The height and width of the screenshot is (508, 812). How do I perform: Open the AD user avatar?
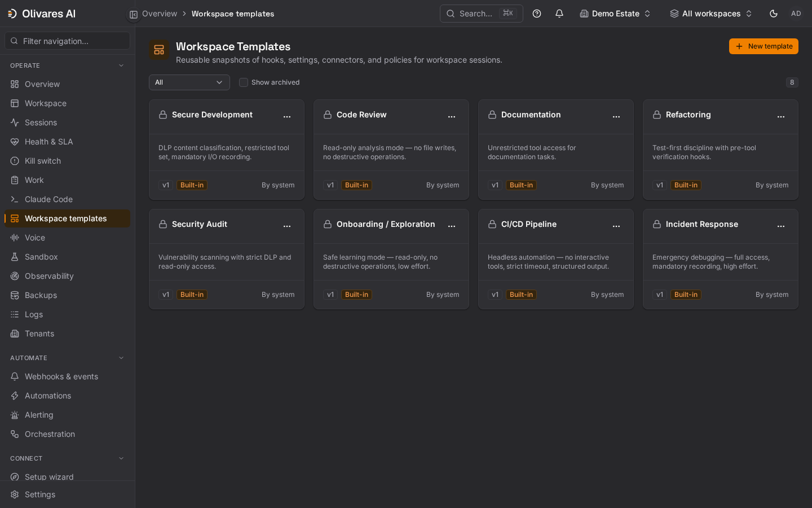click(796, 14)
